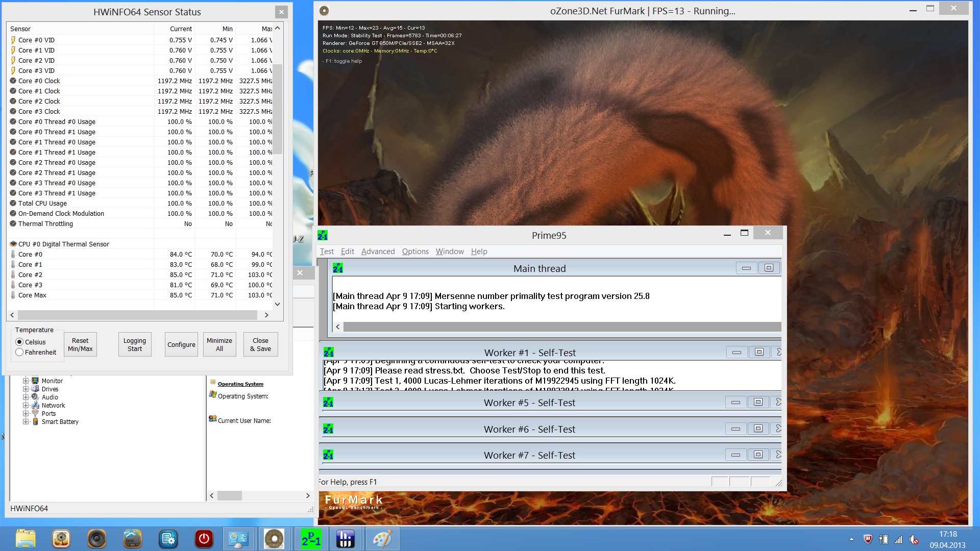Expand the Audio tree node

[x=26, y=397]
